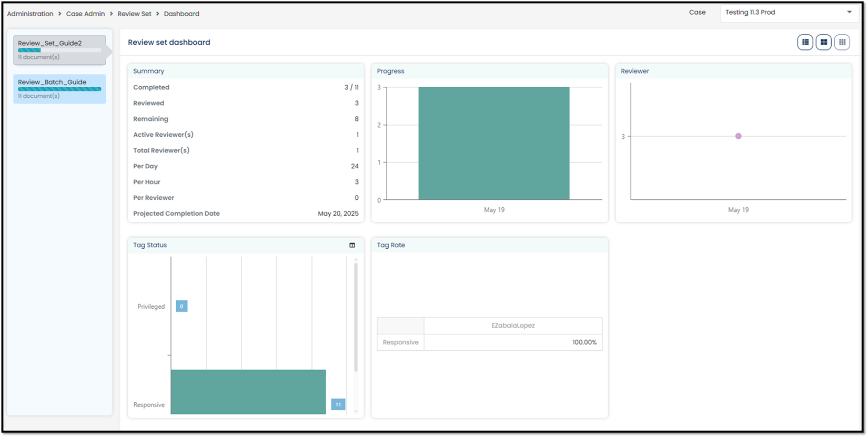The height and width of the screenshot is (437, 868).
Task: Switch dashboard to list view layout
Action: click(805, 43)
